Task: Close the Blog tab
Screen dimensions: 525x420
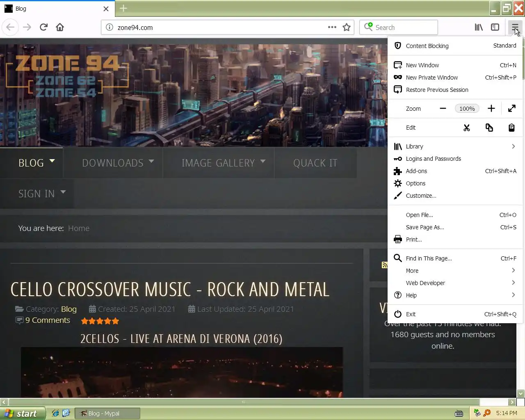Action: pos(106,9)
